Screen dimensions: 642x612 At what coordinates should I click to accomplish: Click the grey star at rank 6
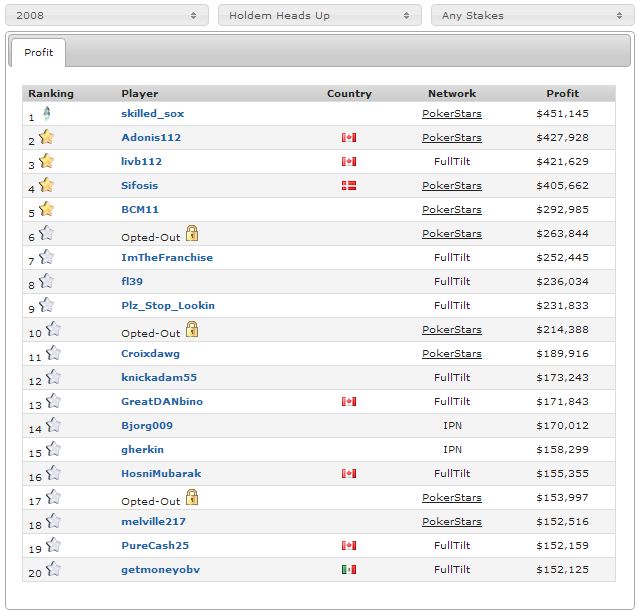47,233
